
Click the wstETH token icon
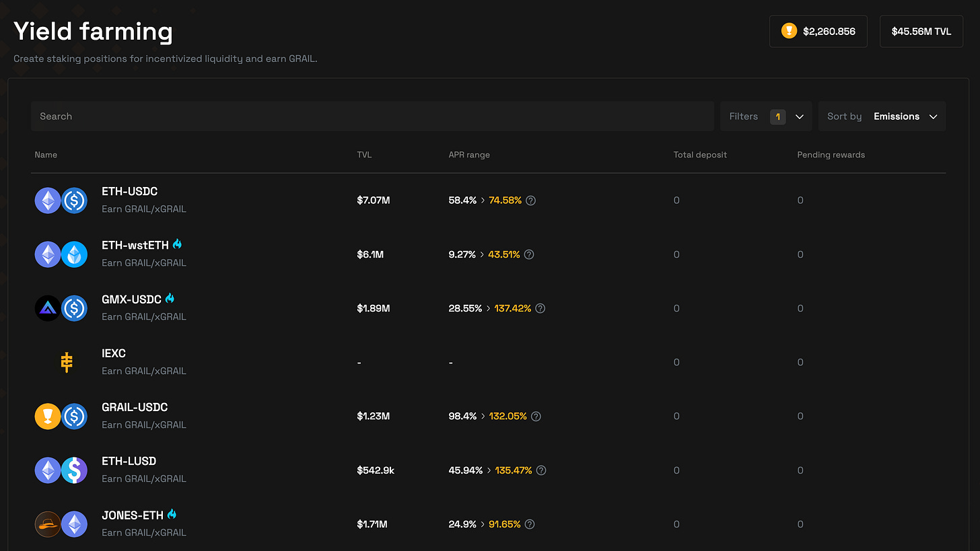tap(74, 254)
